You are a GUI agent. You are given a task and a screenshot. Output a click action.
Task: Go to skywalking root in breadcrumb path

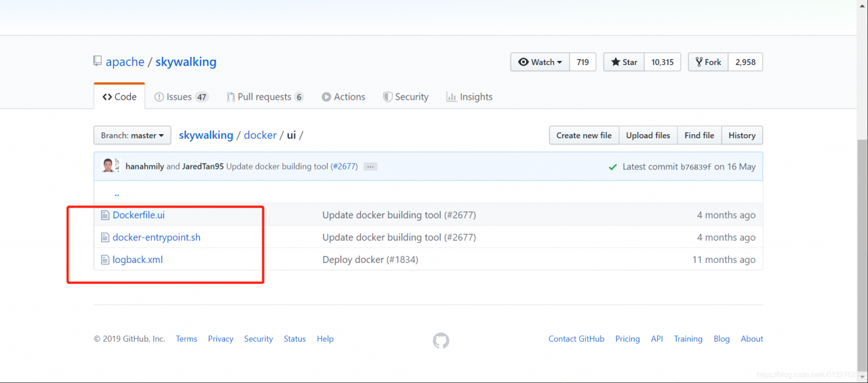pyautogui.click(x=206, y=135)
